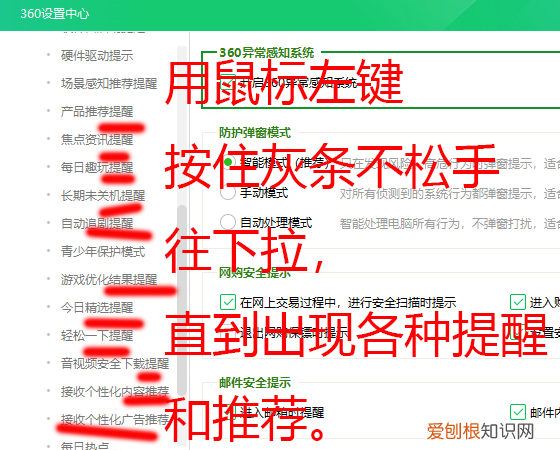Open 硬件驱动提示 in the sidebar
This screenshot has height=450, width=560.
[97, 55]
